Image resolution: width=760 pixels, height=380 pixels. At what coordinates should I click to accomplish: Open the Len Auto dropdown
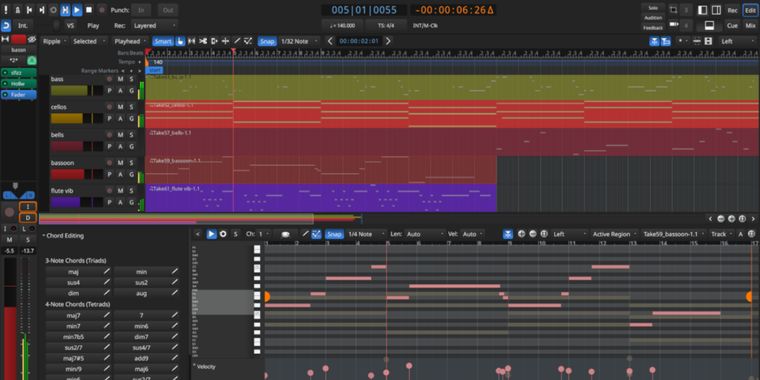424,234
